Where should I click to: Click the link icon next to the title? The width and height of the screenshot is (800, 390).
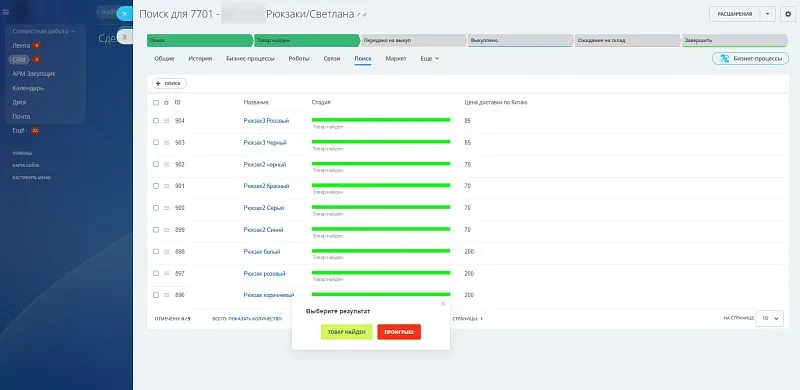(x=365, y=15)
